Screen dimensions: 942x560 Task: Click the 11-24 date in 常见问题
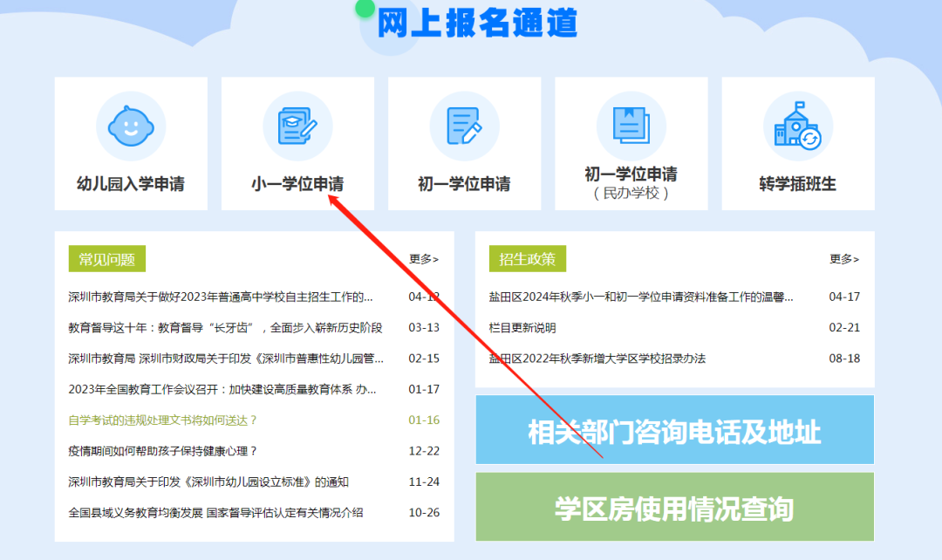point(424,481)
